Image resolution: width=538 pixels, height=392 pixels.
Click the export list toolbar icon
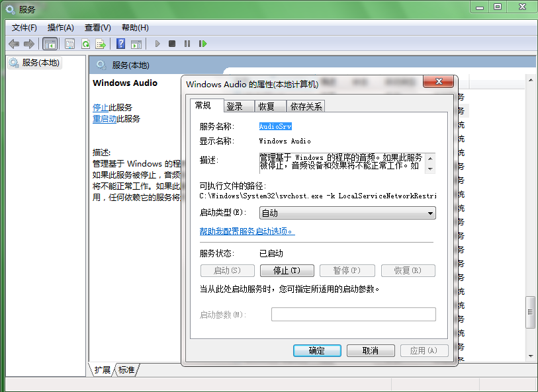[x=101, y=44]
